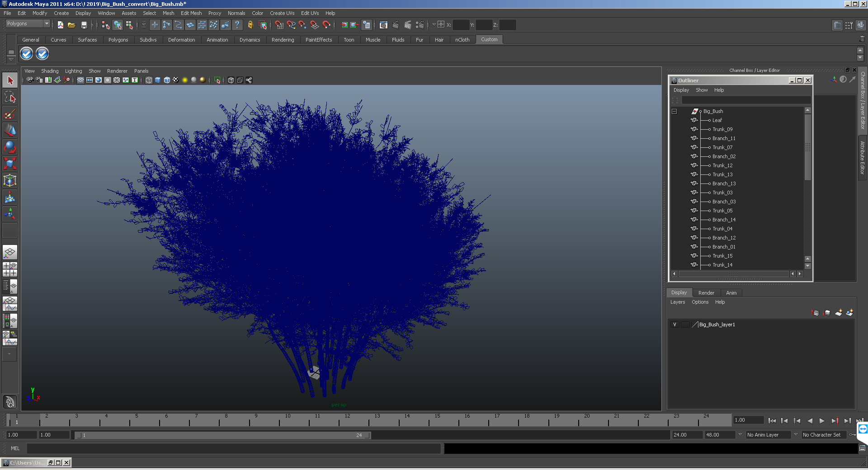
Task: Open the transform input mode dropdown arrow
Action: click(434, 25)
